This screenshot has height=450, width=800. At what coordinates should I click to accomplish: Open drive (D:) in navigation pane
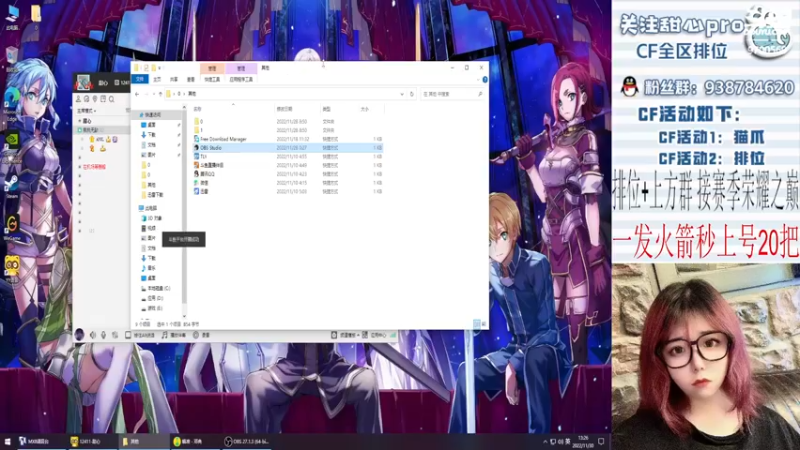tap(152, 298)
